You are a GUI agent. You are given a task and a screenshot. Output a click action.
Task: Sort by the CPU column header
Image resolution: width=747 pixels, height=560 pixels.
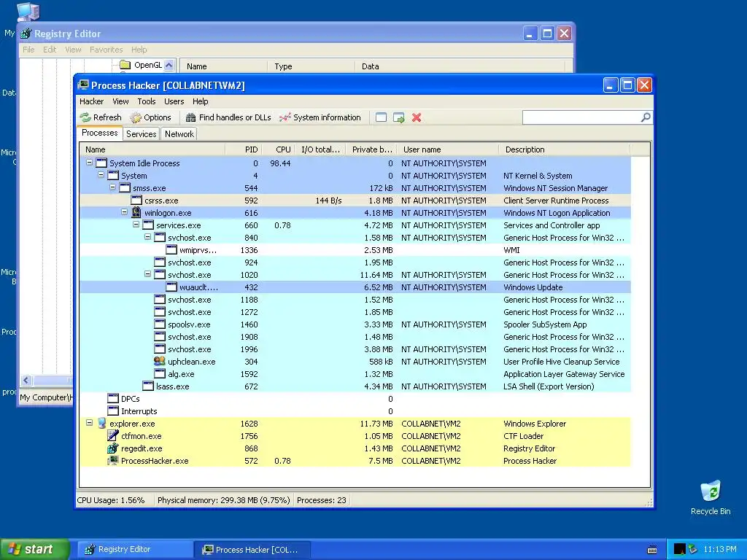tap(278, 149)
